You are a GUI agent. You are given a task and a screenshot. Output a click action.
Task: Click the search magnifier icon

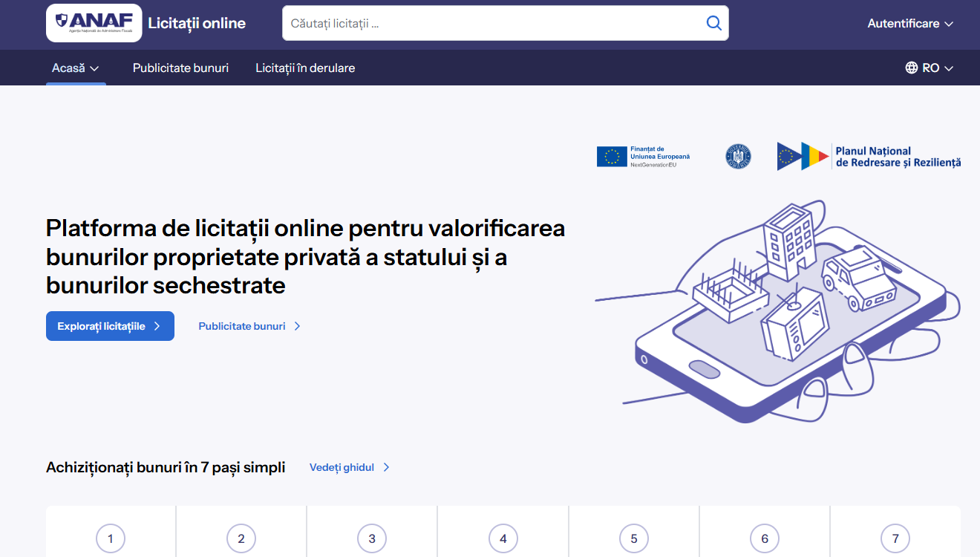pos(713,23)
